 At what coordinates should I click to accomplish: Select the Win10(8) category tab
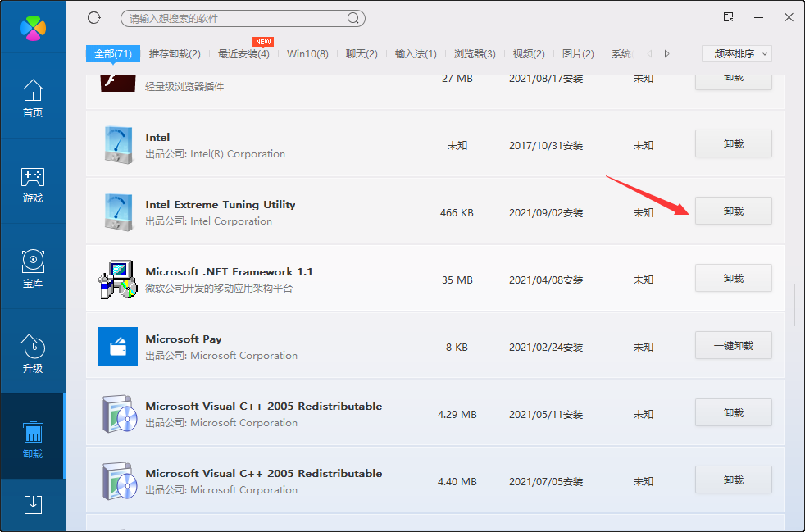[x=307, y=54]
